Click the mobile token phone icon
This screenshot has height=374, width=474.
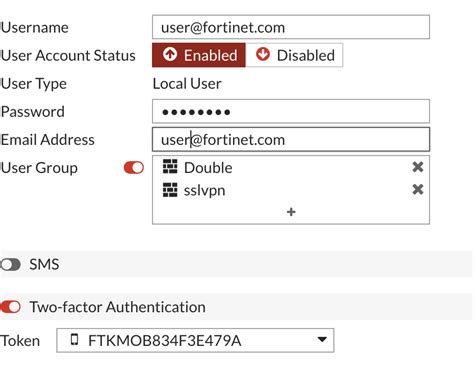pyautogui.click(x=75, y=340)
